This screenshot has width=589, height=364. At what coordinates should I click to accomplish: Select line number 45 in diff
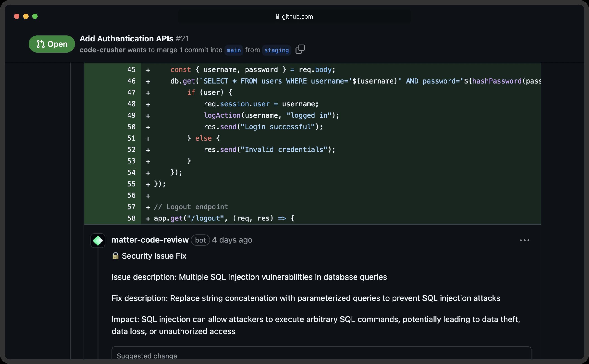[131, 69]
